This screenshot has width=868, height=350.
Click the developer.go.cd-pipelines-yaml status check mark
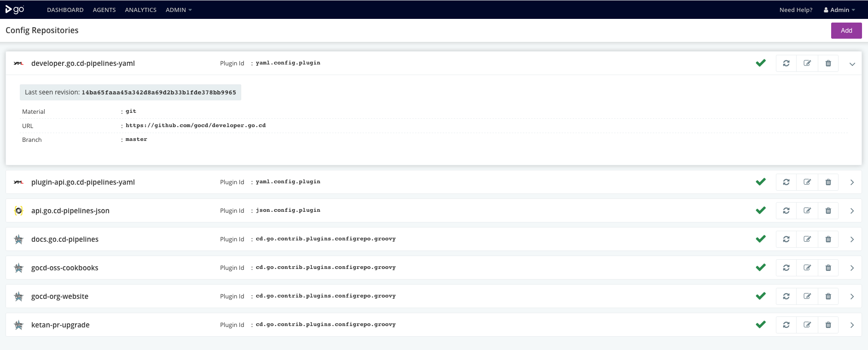(761, 63)
